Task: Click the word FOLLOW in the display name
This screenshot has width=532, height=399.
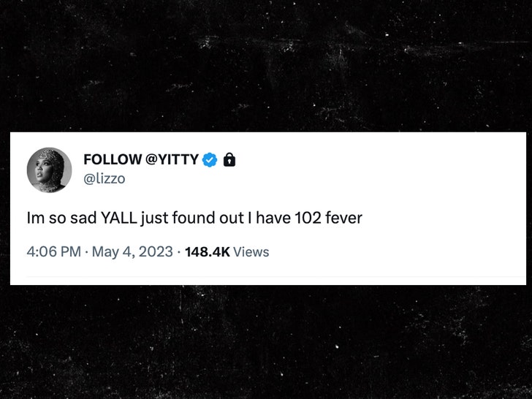Action: (112, 159)
